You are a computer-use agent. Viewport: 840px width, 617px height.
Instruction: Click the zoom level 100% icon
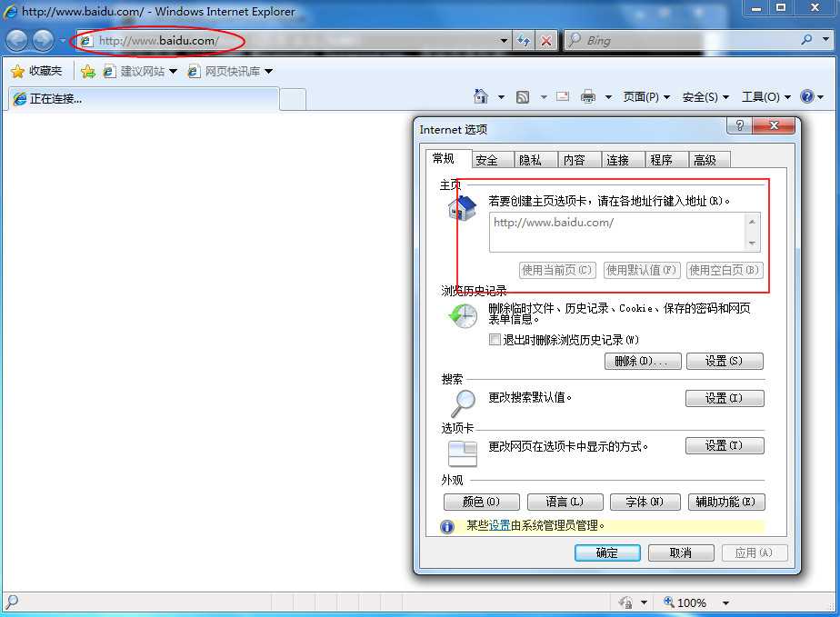pos(668,602)
